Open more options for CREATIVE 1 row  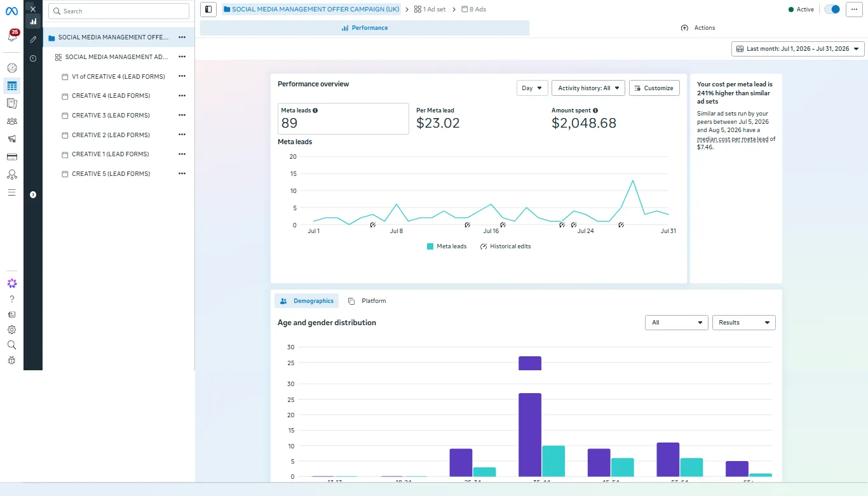(182, 154)
